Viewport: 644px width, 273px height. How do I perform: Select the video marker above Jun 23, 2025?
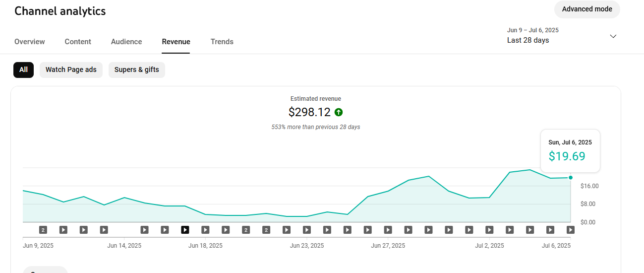pyautogui.click(x=307, y=230)
